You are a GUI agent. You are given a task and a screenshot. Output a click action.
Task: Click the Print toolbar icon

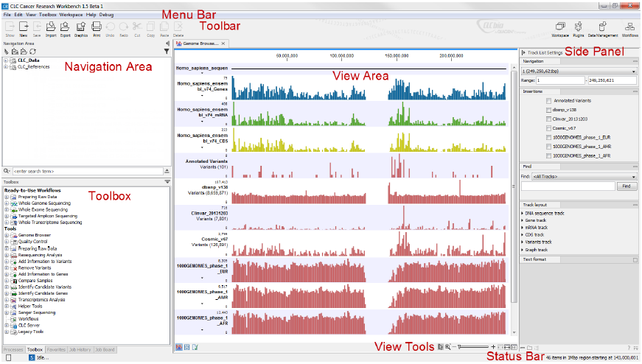[x=97, y=27]
